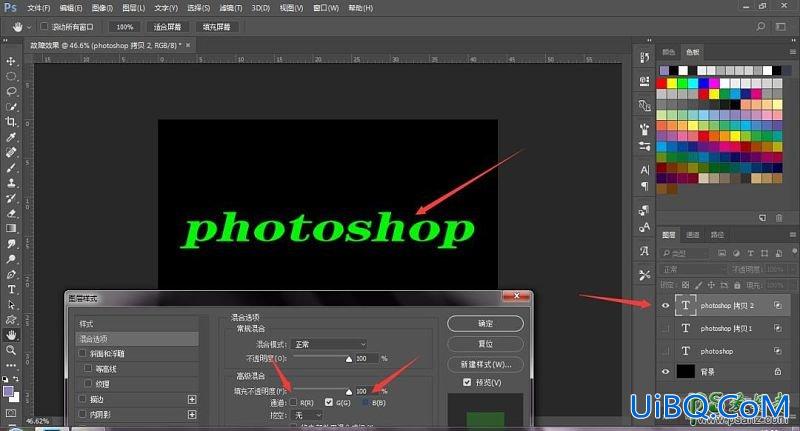The height and width of the screenshot is (431, 800).
Task: Click the scissors tool presets panel icon
Action: (x=644, y=275)
